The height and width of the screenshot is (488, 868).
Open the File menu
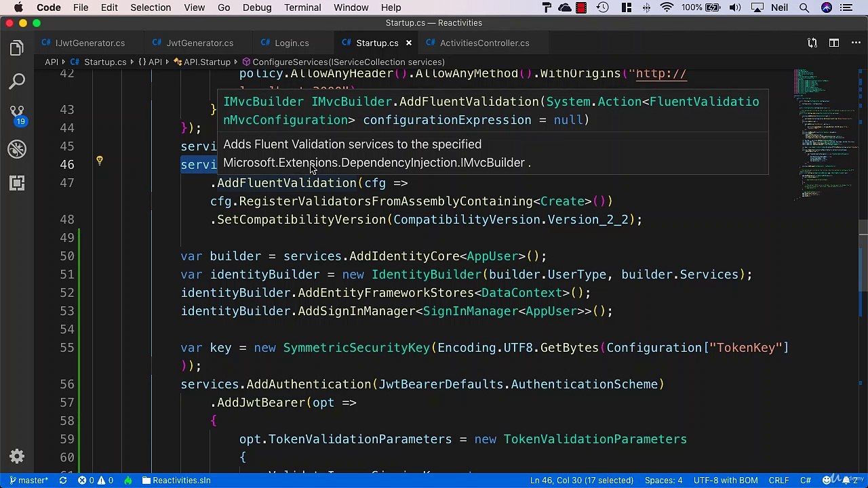pos(81,7)
